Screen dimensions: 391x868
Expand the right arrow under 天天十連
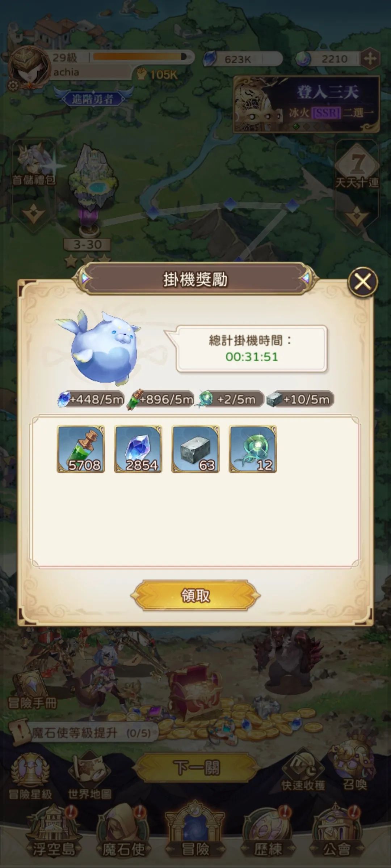click(x=357, y=216)
